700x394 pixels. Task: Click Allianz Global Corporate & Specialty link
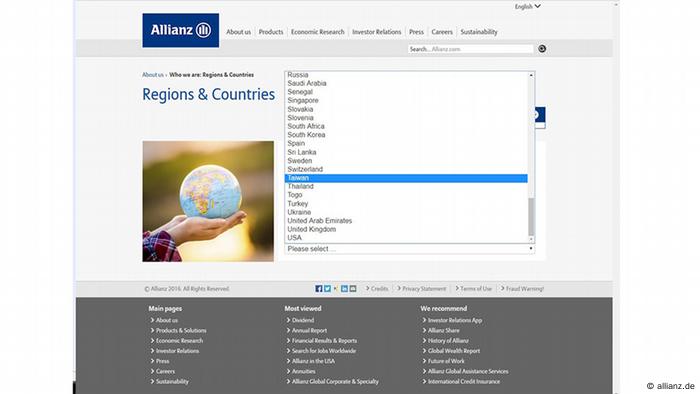[335, 382]
